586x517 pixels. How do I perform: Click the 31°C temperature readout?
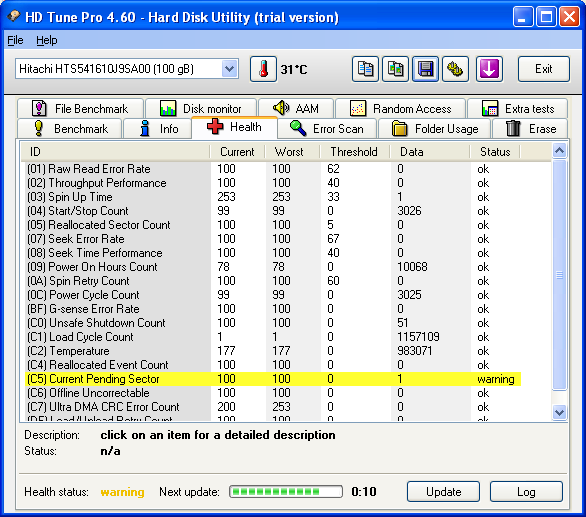pyautogui.click(x=294, y=70)
